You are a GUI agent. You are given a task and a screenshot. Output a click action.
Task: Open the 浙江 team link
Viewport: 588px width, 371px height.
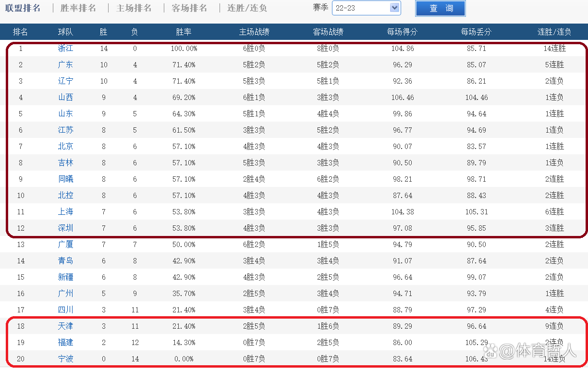65,49
